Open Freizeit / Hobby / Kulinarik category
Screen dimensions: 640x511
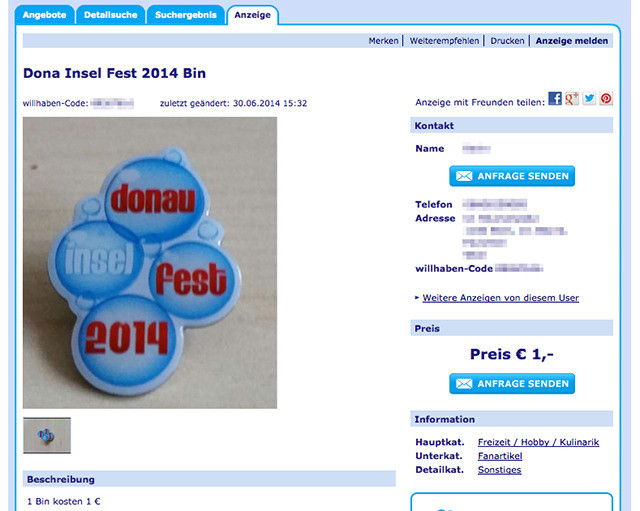coord(538,442)
